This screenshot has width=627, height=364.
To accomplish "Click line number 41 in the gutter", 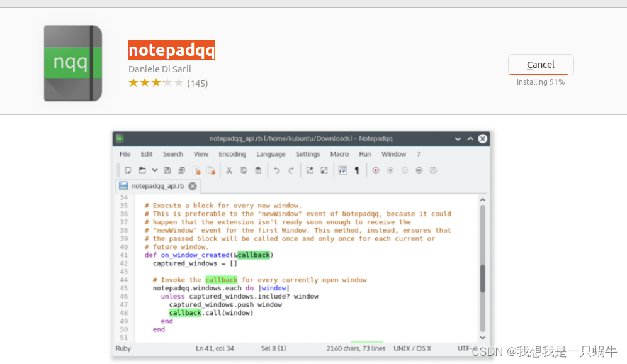I will click(124, 255).
